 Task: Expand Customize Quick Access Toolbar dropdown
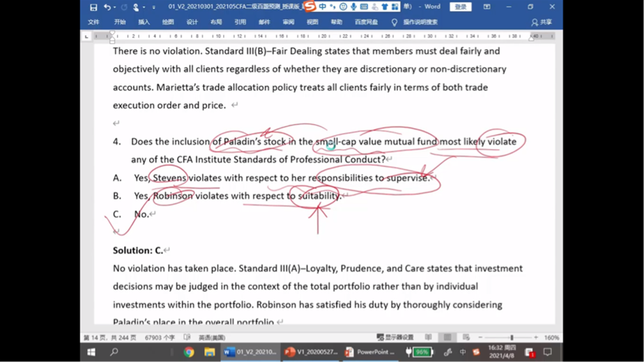pos(154,7)
